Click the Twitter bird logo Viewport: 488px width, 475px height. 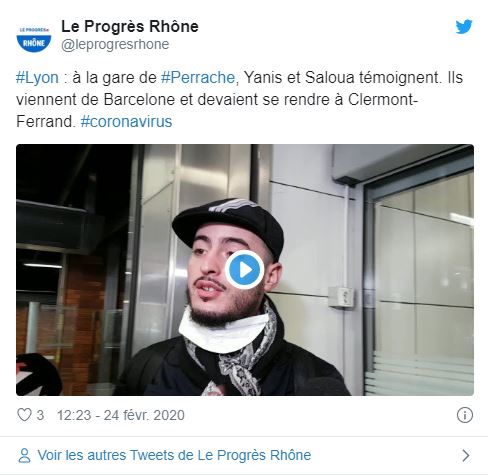click(x=464, y=27)
